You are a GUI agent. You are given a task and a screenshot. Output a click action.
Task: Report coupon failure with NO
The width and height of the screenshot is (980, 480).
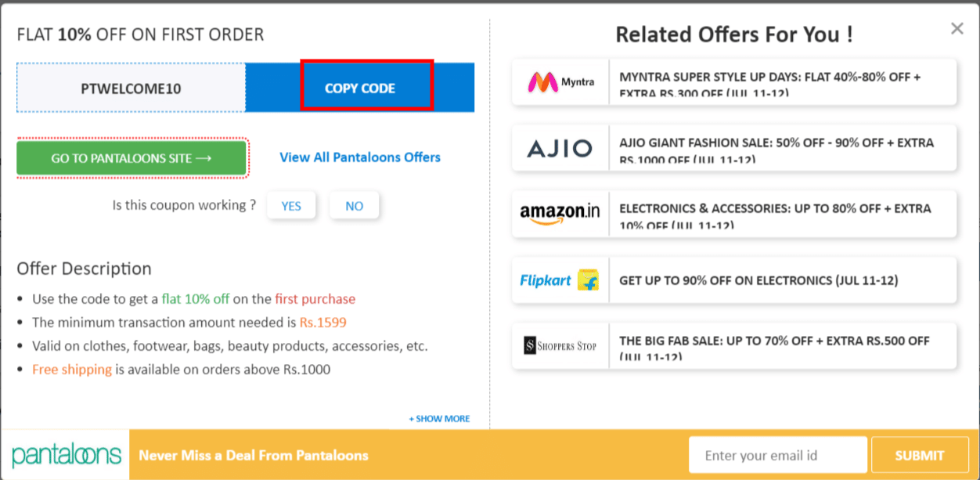point(354,205)
